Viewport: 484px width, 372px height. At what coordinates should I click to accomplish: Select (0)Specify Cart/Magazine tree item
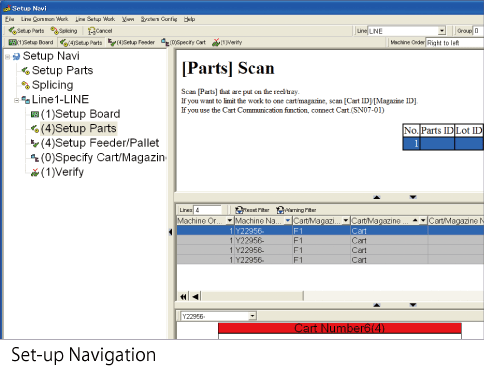[x=103, y=157]
